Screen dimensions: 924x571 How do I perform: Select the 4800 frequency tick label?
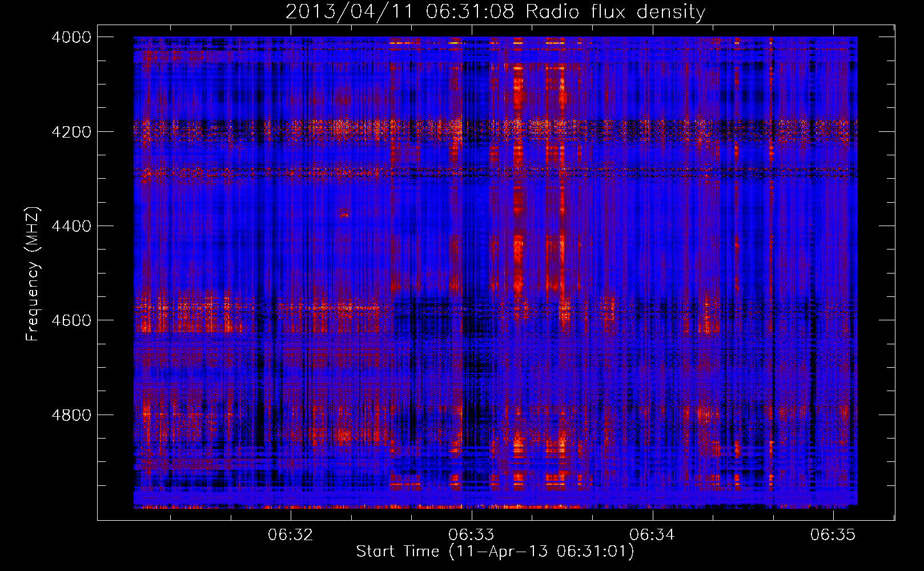(71, 415)
